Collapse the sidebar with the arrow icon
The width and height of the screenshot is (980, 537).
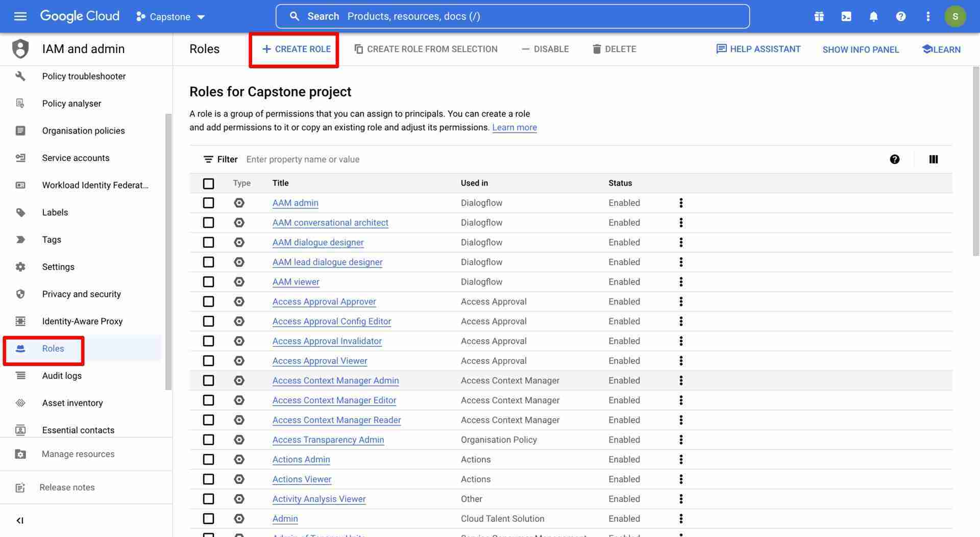pos(20,521)
